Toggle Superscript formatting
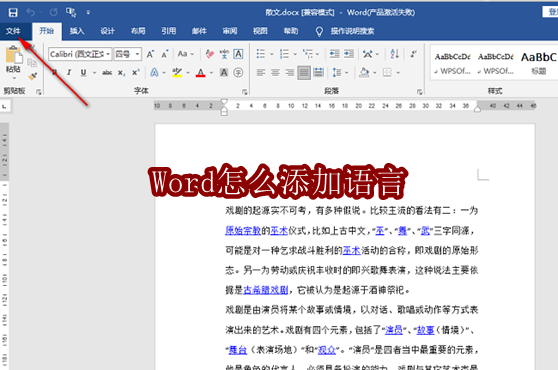This screenshot has height=370, width=558. coord(136,72)
